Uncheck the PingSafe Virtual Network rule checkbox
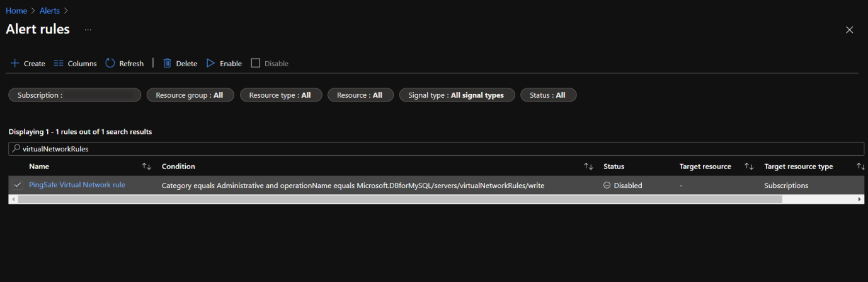The height and width of the screenshot is (282, 868). coord(18,185)
